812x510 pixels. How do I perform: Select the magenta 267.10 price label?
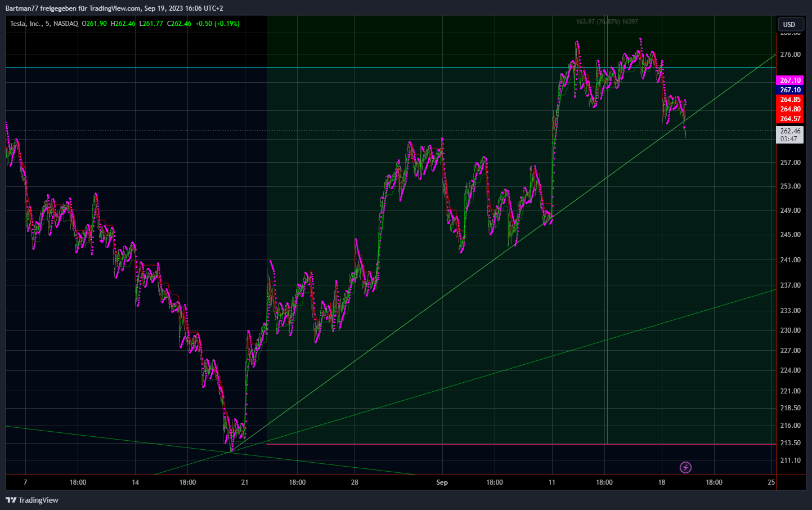pos(790,80)
